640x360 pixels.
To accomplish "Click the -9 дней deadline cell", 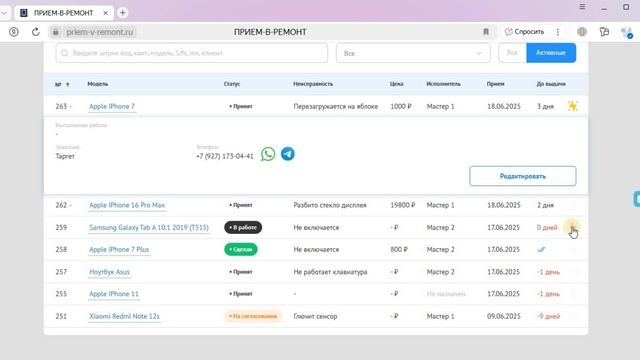I will 548,316.
